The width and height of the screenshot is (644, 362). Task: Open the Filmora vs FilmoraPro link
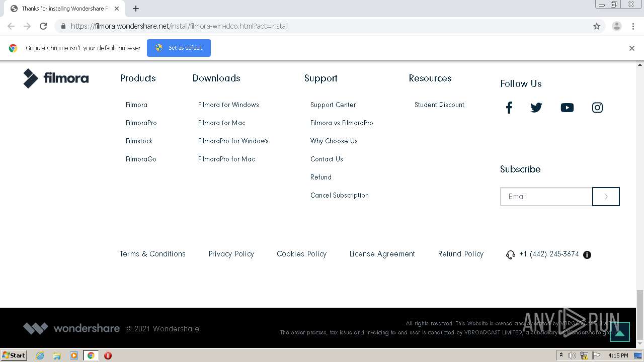click(342, 123)
